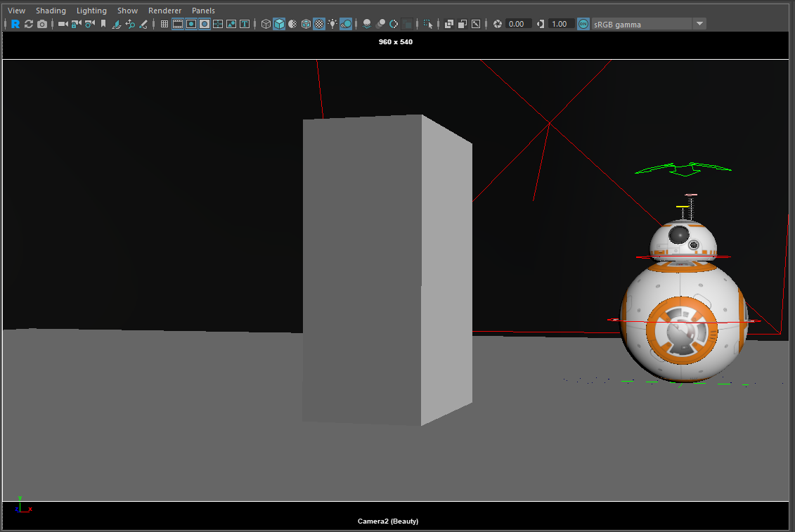
Task: Click the depth of field icon
Action: pos(407,24)
